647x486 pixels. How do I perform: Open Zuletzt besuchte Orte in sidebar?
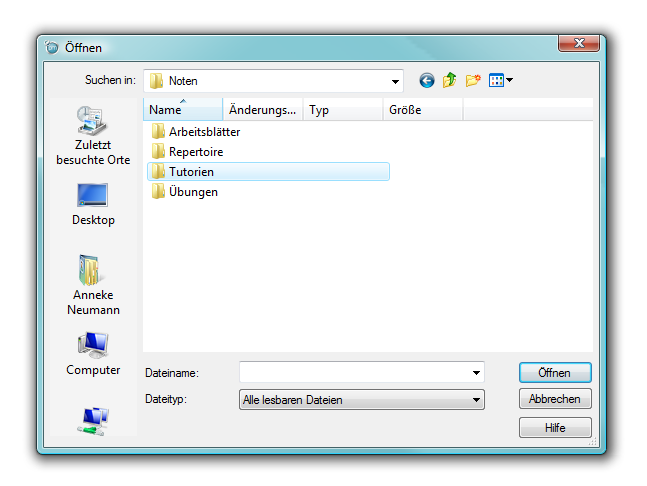(92, 135)
